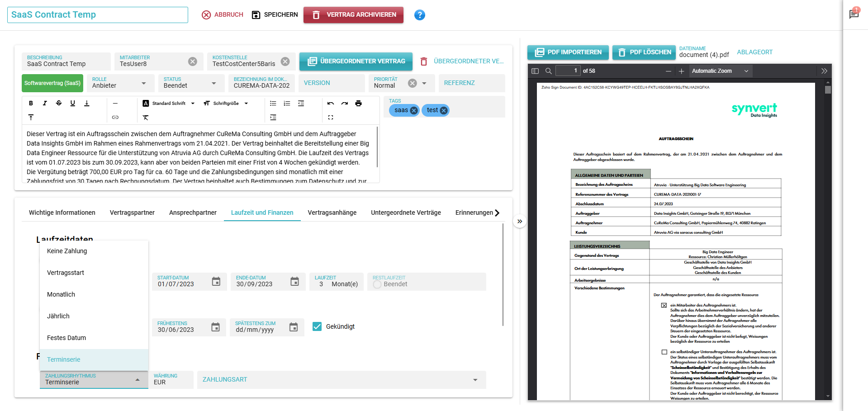Switch to the Vertragspartner tab
868x411 pixels.
(x=132, y=213)
